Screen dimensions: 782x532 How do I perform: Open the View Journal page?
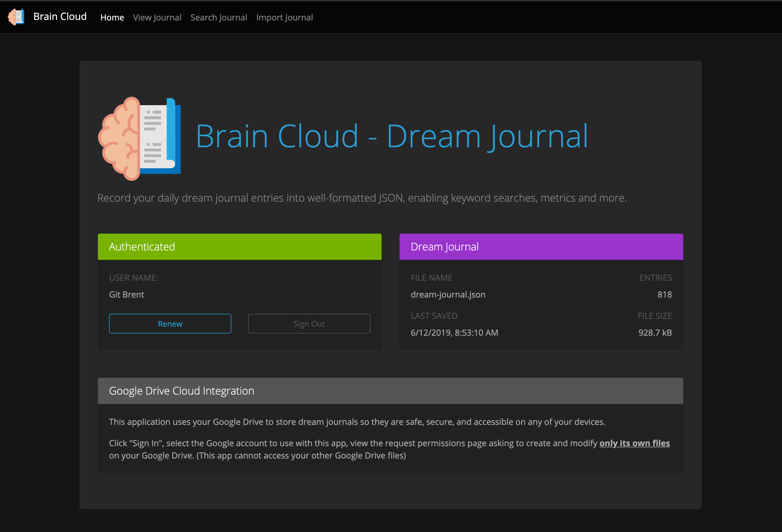(157, 17)
